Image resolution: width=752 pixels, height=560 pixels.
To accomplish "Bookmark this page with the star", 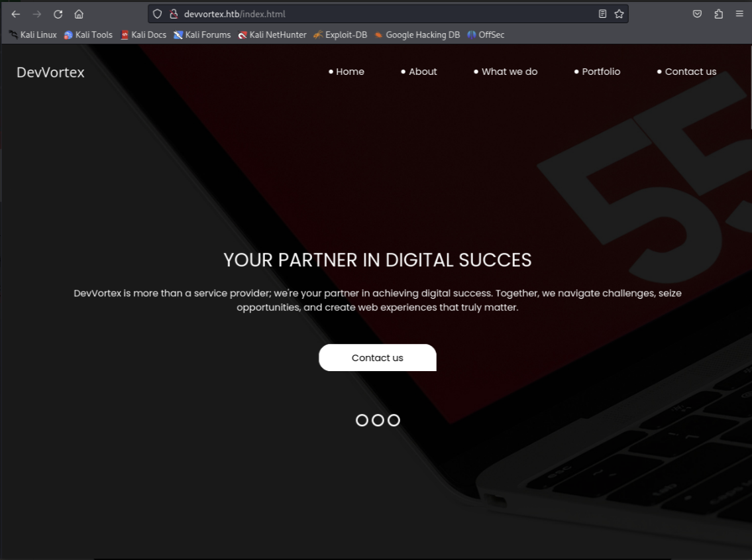I will point(619,14).
